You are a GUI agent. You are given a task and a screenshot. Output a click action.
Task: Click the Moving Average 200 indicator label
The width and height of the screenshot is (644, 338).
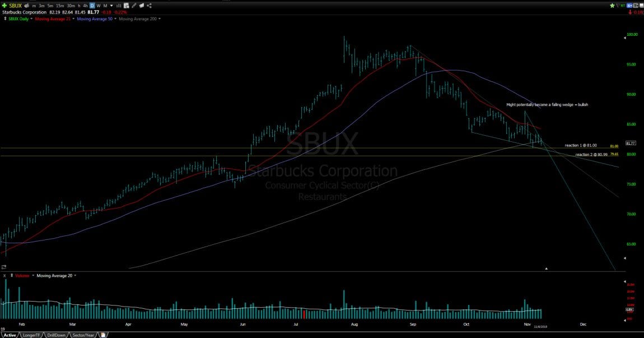(x=138, y=19)
